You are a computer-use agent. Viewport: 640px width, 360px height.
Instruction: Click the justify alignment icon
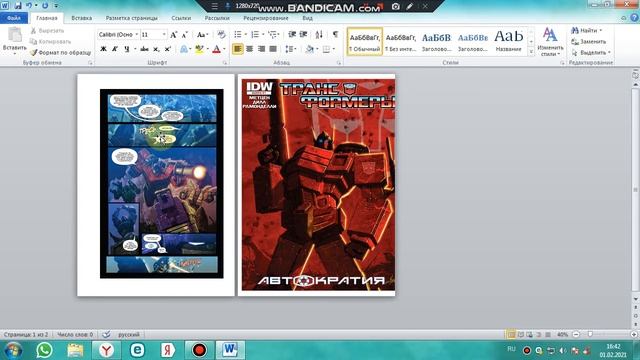(x=273, y=49)
